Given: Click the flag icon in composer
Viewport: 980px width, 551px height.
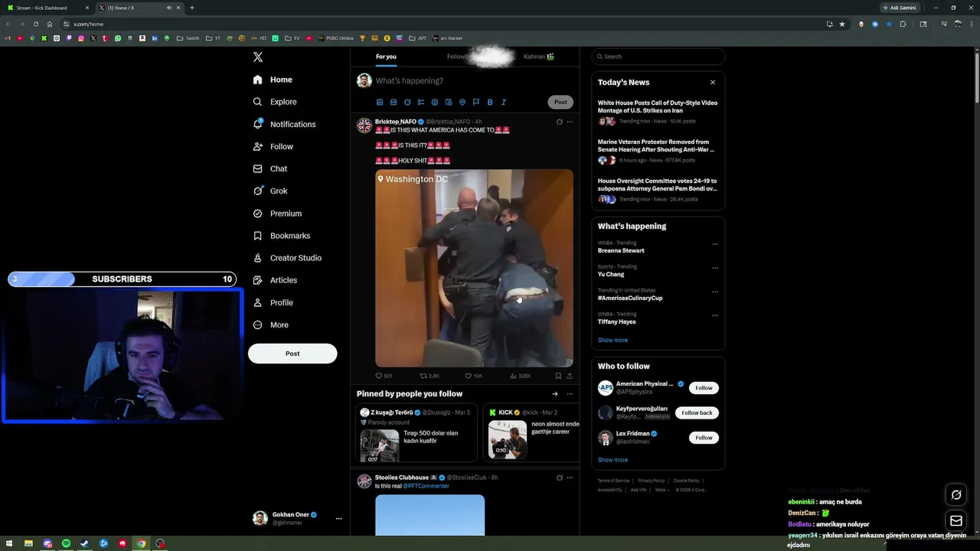Looking at the screenshot, I should [x=476, y=102].
